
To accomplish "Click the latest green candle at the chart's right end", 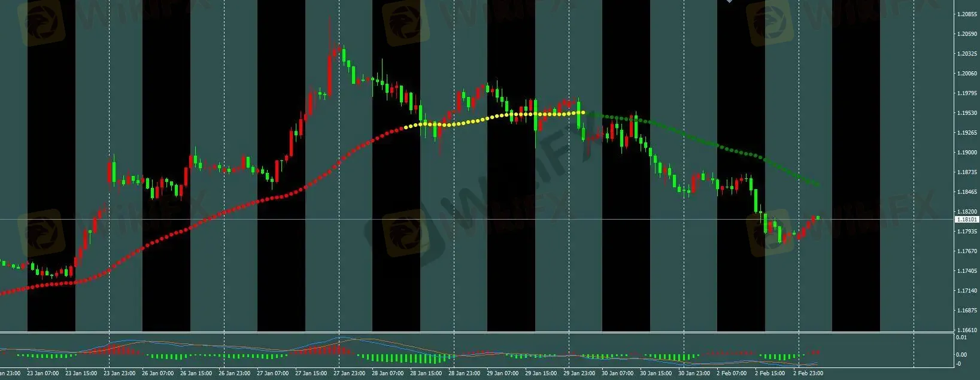I will pos(818,217).
